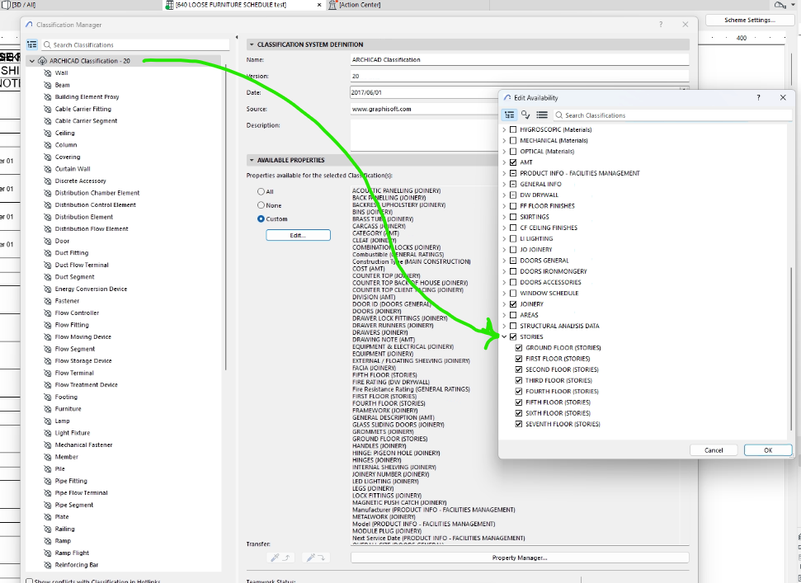Click the Covering classification icon

pos(48,157)
